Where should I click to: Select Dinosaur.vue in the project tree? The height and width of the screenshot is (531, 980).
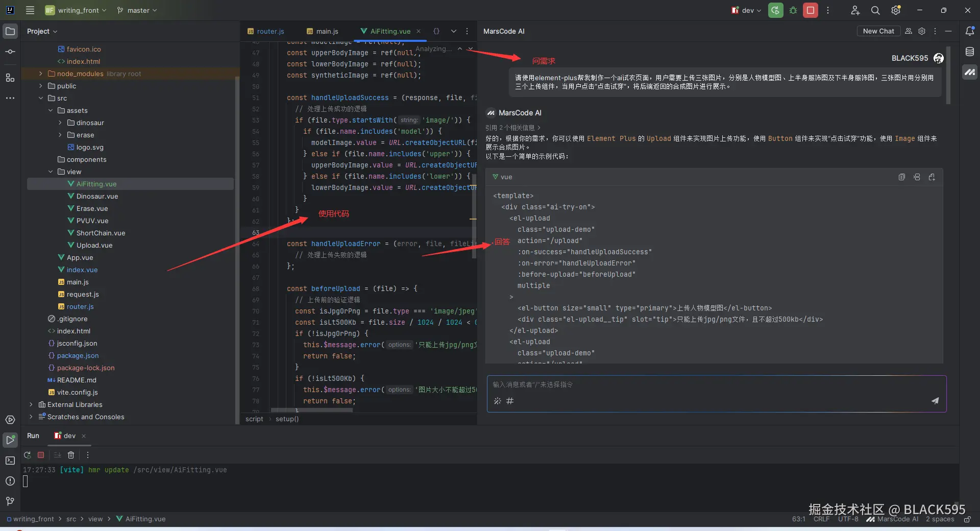click(97, 196)
